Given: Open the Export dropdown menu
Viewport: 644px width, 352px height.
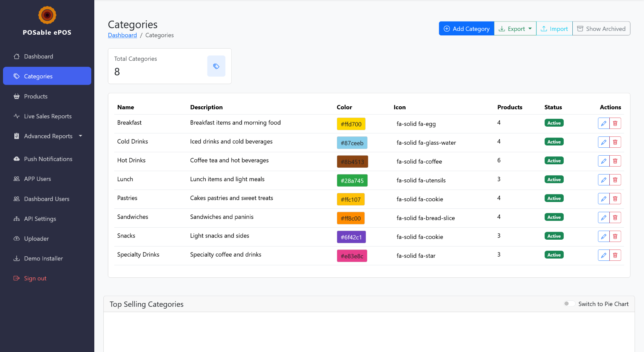Looking at the screenshot, I should (x=515, y=29).
